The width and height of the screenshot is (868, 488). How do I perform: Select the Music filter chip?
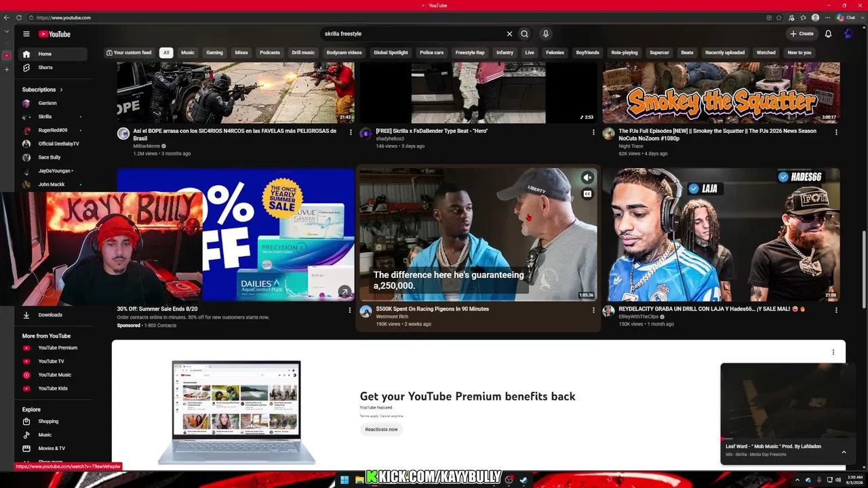187,53
